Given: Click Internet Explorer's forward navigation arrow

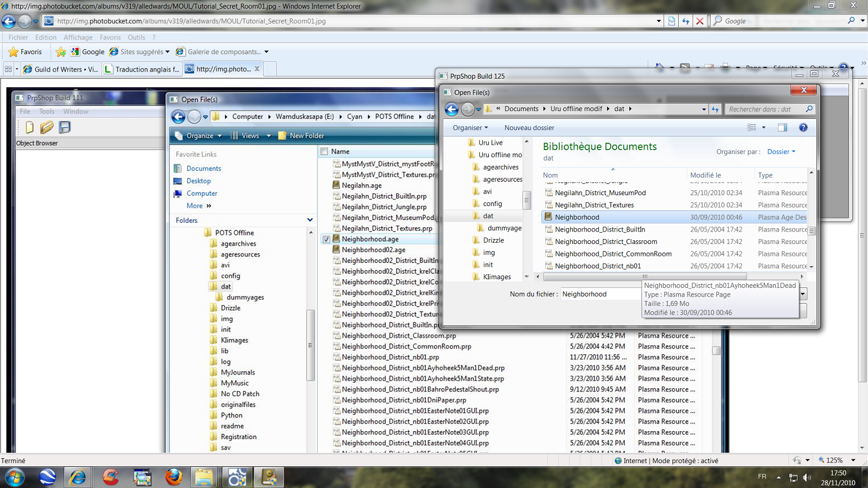Looking at the screenshot, I should (x=24, y=21).
